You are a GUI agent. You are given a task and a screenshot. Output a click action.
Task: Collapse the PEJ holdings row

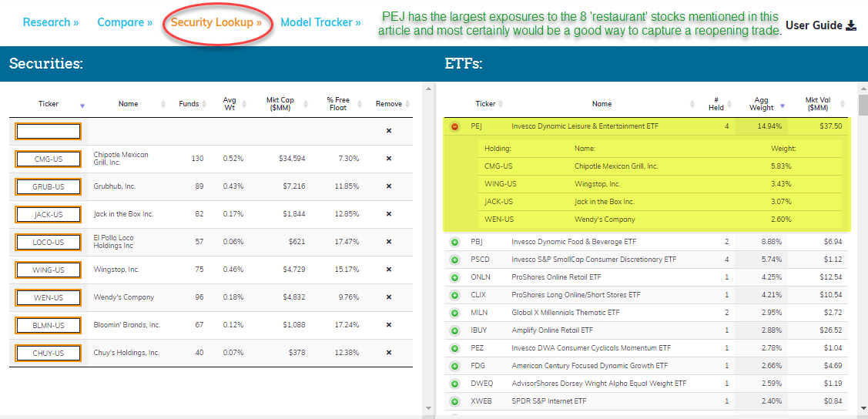tap(455, 126)
